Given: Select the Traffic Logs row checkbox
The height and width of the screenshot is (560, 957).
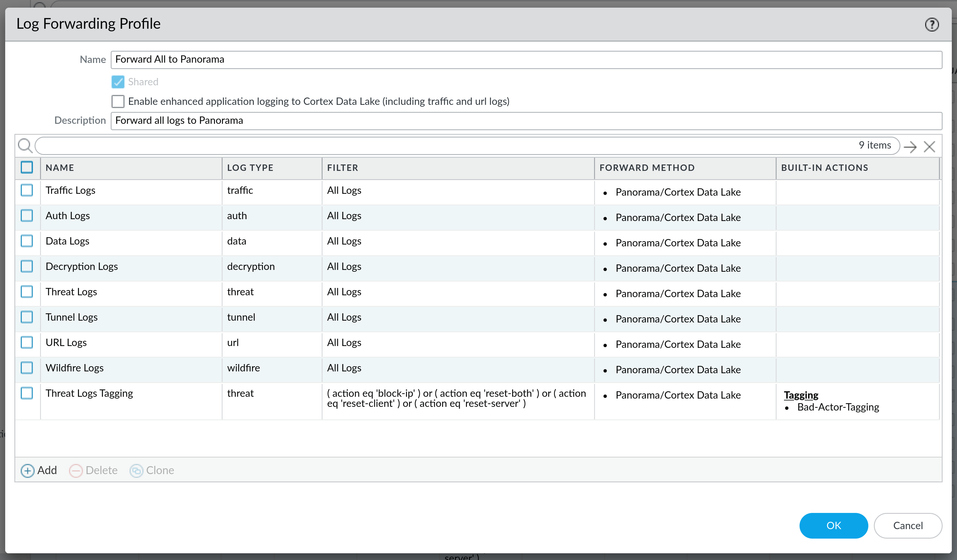Looking at the screenshot, I should coord(27,190).
